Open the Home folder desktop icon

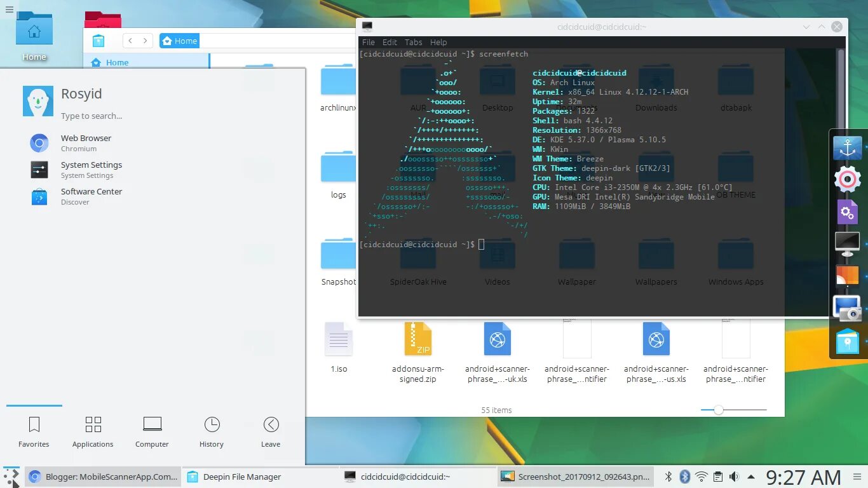pos(34,37)
